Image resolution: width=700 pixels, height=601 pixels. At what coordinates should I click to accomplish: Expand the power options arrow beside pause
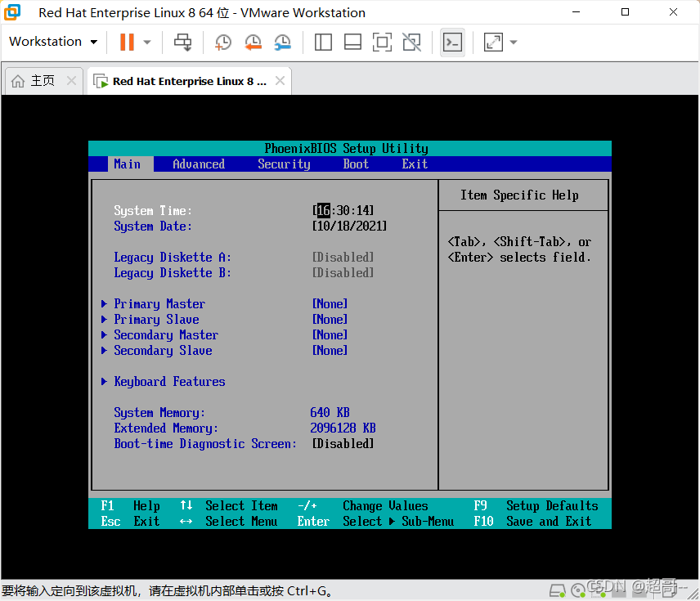[147, 43]
